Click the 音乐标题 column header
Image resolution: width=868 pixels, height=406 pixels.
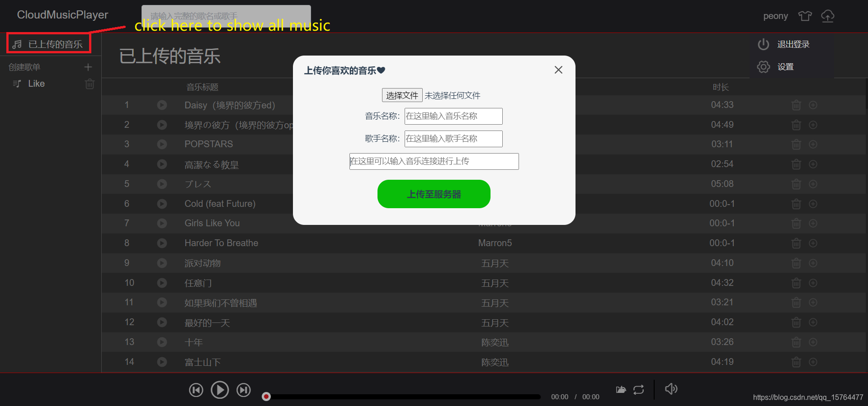[203, 87]
